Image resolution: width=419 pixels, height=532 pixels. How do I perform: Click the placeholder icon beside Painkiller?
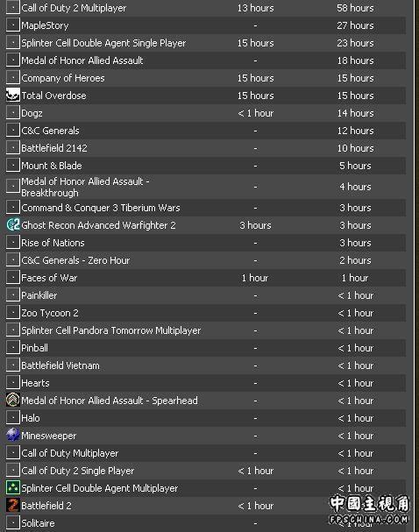[13, 295]
